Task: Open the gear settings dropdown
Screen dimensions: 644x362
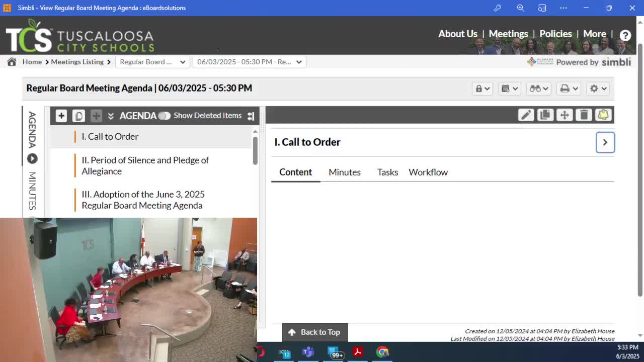Action: click(598, 88)
